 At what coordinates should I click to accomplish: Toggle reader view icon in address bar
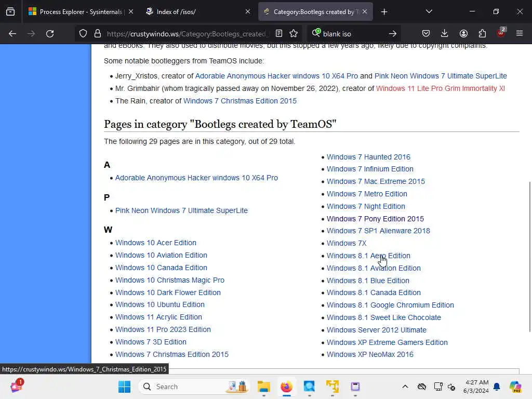pyautogui.click(x=279, y=34)
